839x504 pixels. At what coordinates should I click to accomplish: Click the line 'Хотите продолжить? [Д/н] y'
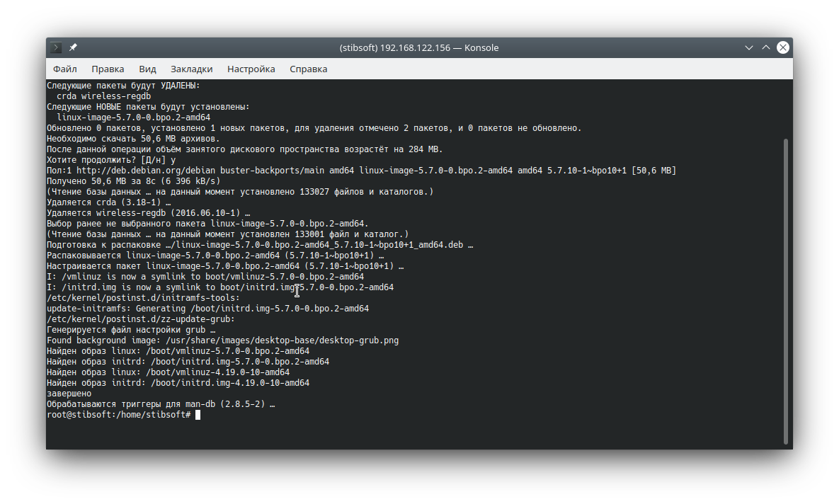coord(110,160)
